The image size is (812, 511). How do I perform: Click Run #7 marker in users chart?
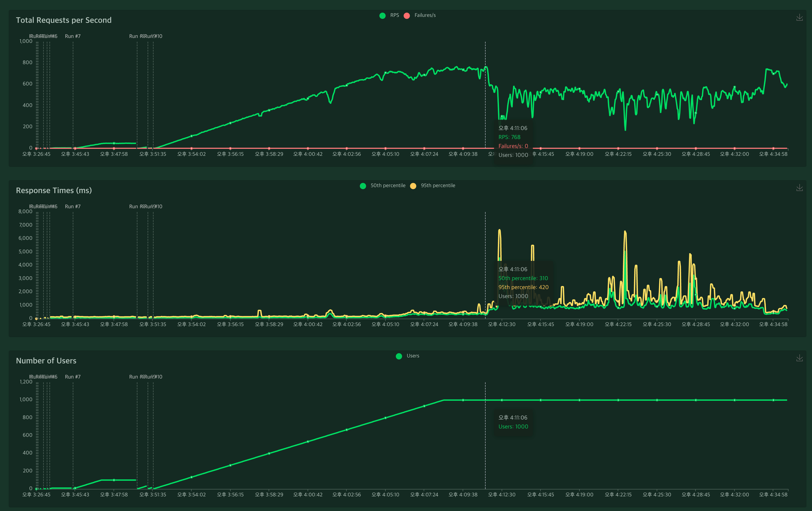click(73, 377)
